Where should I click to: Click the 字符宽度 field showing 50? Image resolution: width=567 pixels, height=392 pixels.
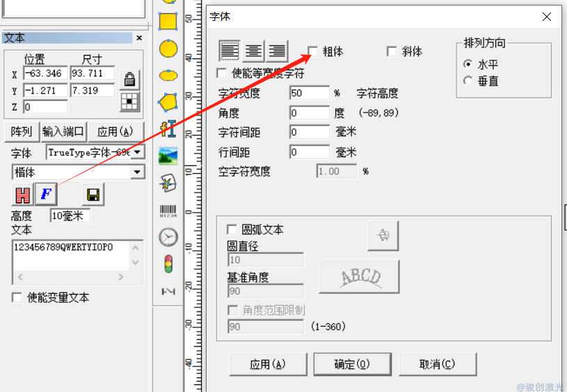click(310, 93)
